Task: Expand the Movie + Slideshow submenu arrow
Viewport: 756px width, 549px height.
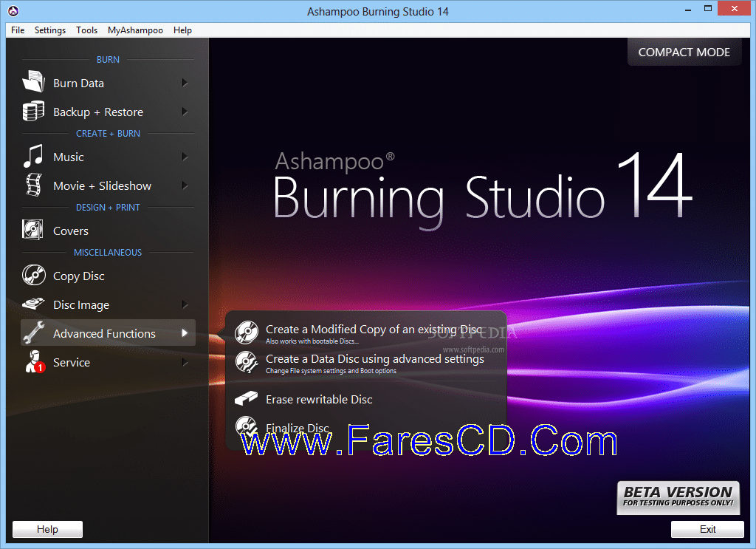Action: [185, 185]
